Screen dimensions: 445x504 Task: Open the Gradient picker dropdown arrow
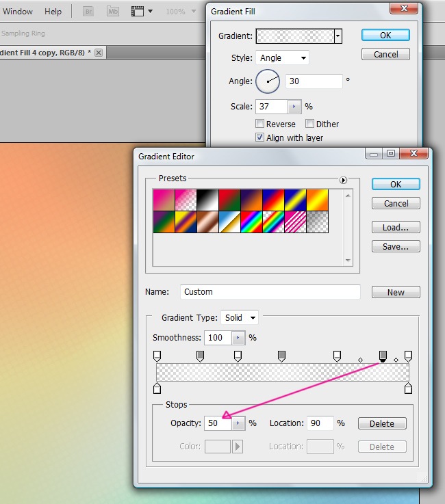pyautogui.click(x=338, y=36)
